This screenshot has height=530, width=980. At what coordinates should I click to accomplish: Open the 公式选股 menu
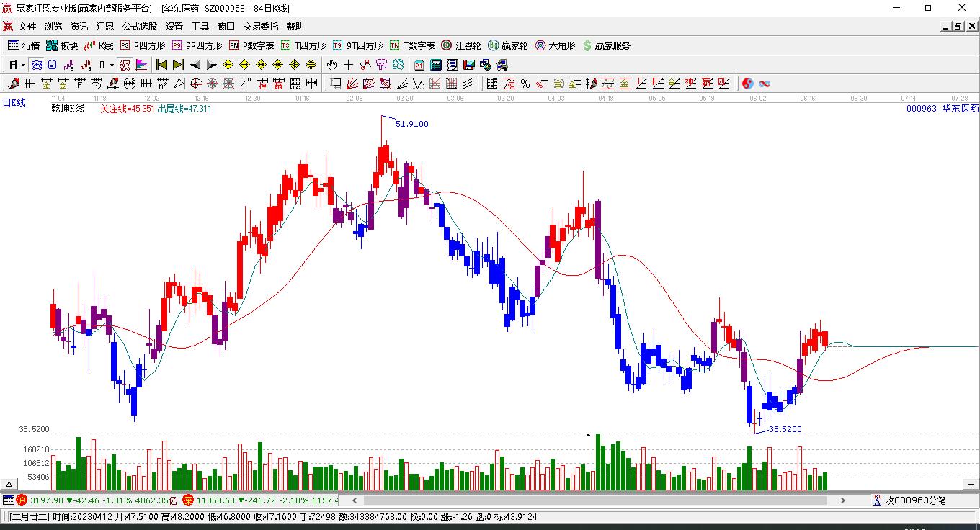(x=140, y=27)
